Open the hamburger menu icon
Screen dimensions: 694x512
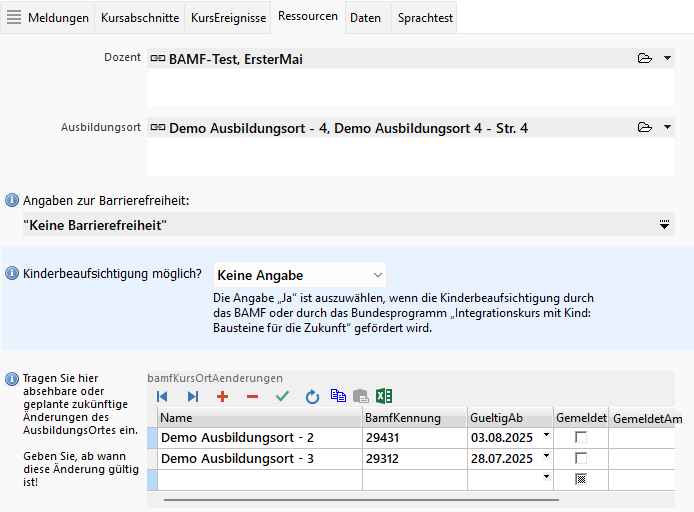[14, 18]
